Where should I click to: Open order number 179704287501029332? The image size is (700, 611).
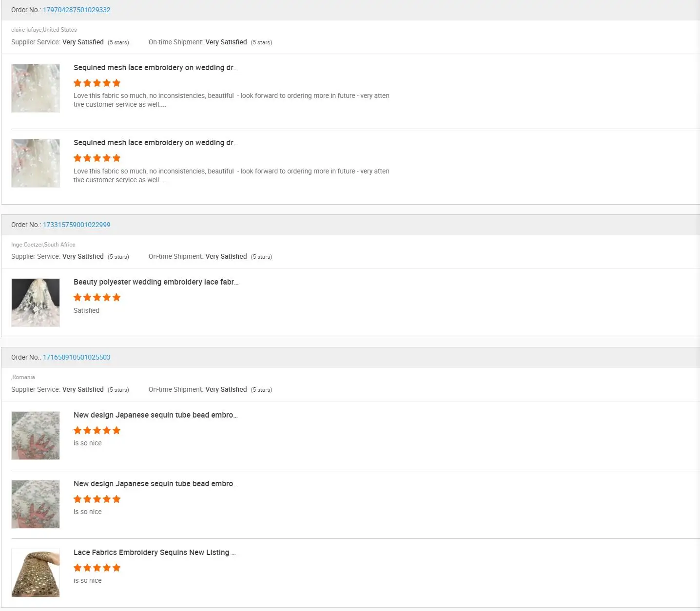coord(77,10)
